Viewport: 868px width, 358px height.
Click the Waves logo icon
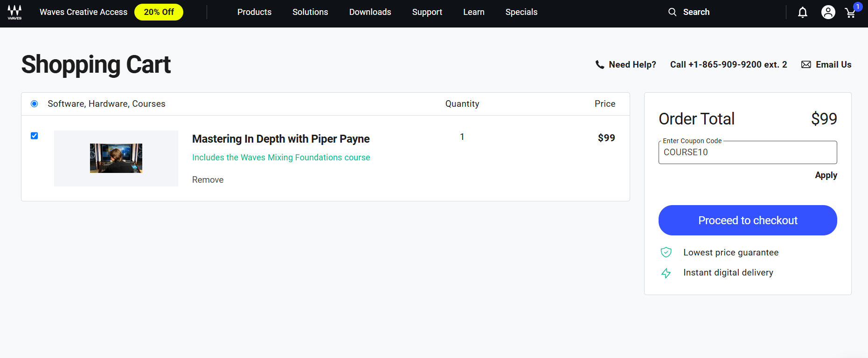[14, 12]
